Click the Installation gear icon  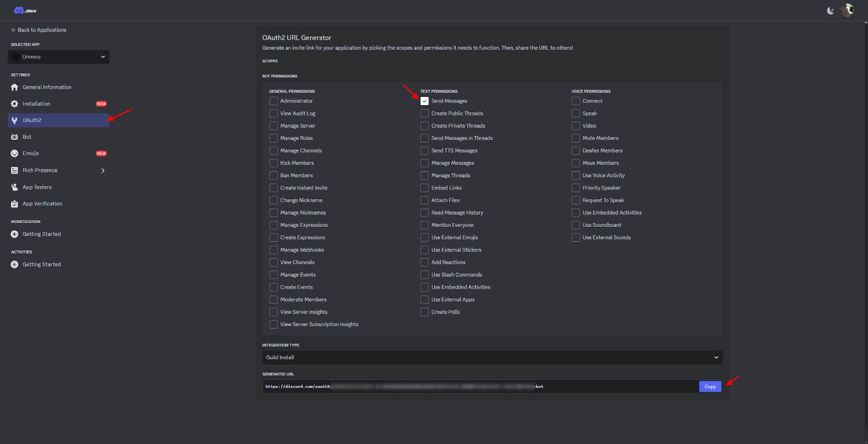coord(15,104)
